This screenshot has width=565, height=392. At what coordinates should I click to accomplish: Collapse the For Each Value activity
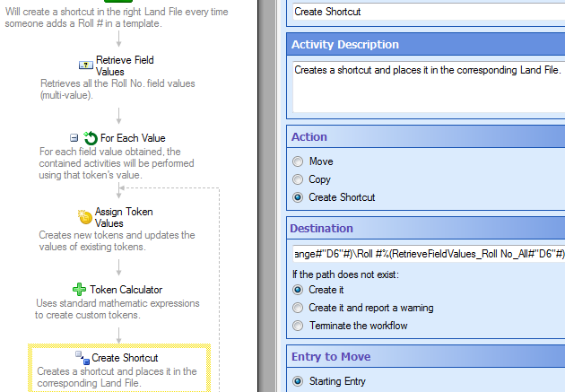[74, 138]
